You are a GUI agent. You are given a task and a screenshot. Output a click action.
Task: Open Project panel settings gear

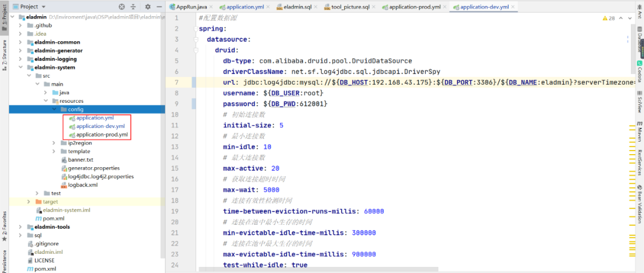pyautogui.click(x=148, y=7)
